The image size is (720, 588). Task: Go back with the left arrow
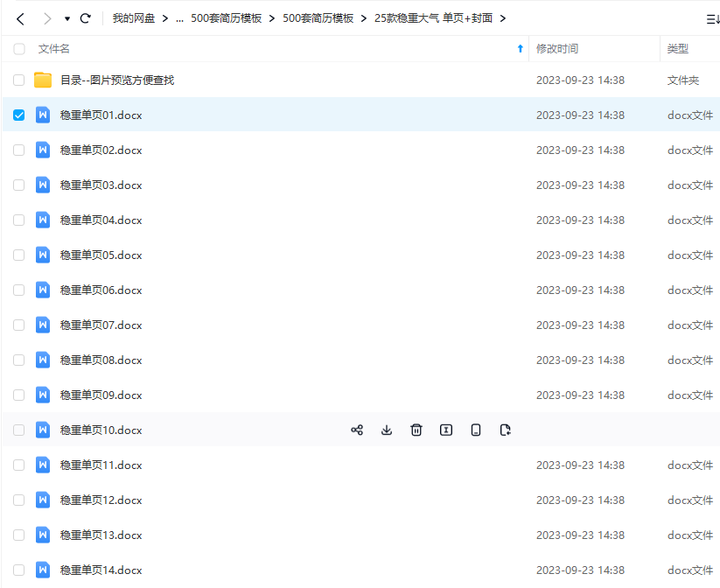20,19
